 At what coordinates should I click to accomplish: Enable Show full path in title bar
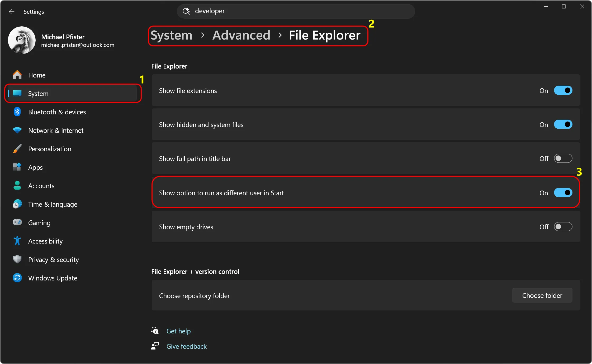(x=563, y=158)
